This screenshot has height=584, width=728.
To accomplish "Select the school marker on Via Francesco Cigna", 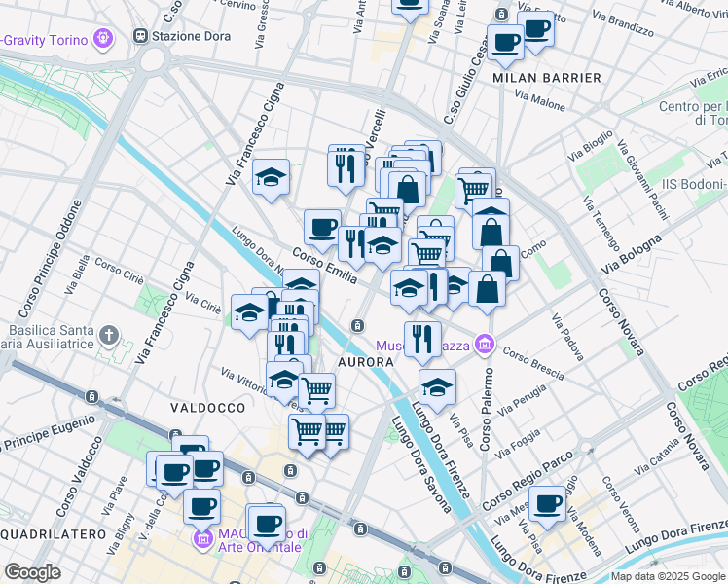I will [x=271, y=176].
